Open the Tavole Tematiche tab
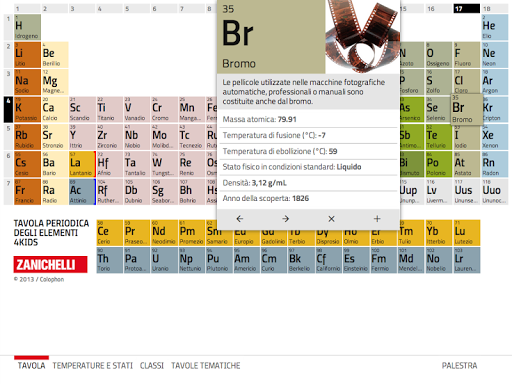This screenshot has height=384, width=512. pos(206,366)
